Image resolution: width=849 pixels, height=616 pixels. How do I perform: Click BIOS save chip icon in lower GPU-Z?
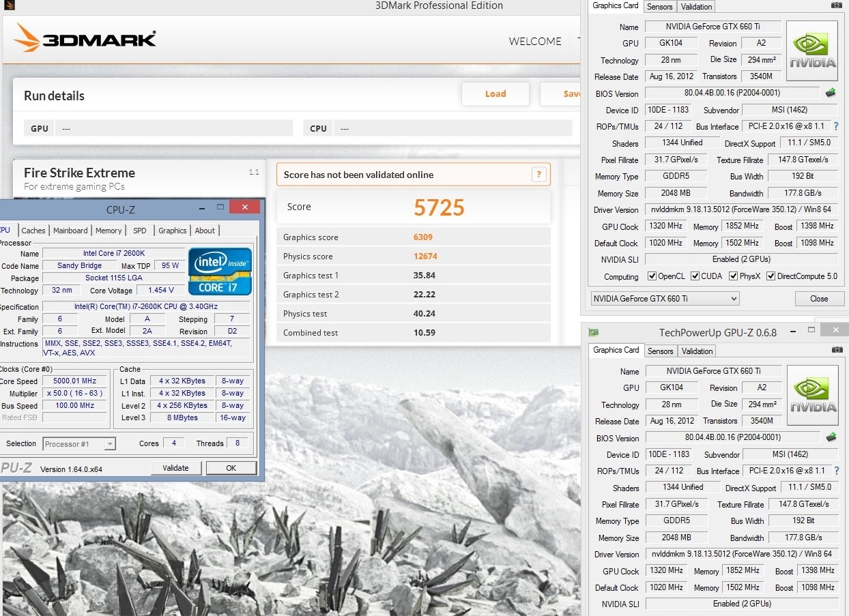point(831,437)
